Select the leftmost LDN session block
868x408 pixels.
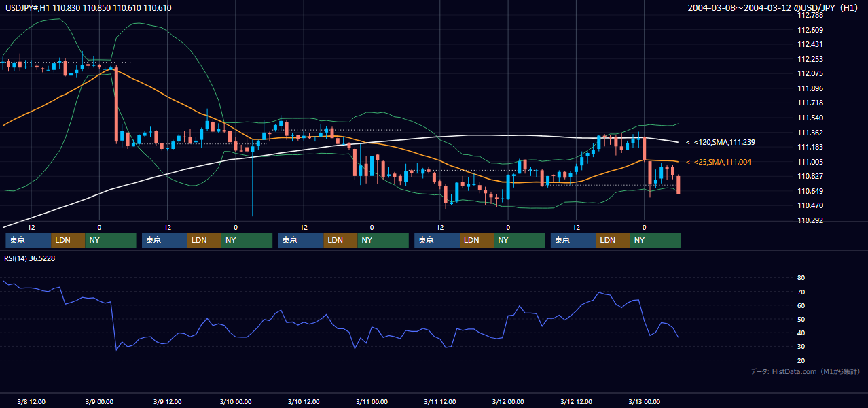69,240
